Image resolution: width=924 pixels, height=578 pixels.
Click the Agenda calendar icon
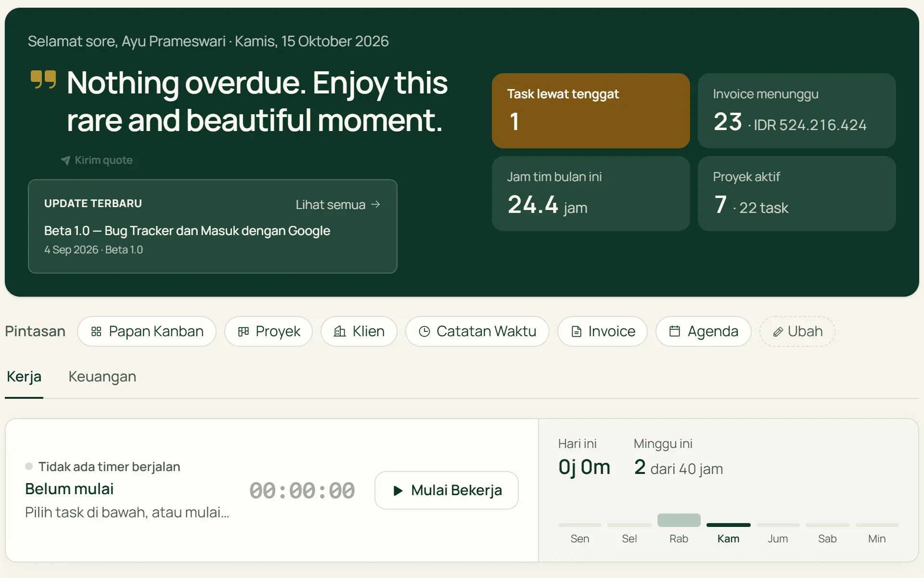click(675, 331)
